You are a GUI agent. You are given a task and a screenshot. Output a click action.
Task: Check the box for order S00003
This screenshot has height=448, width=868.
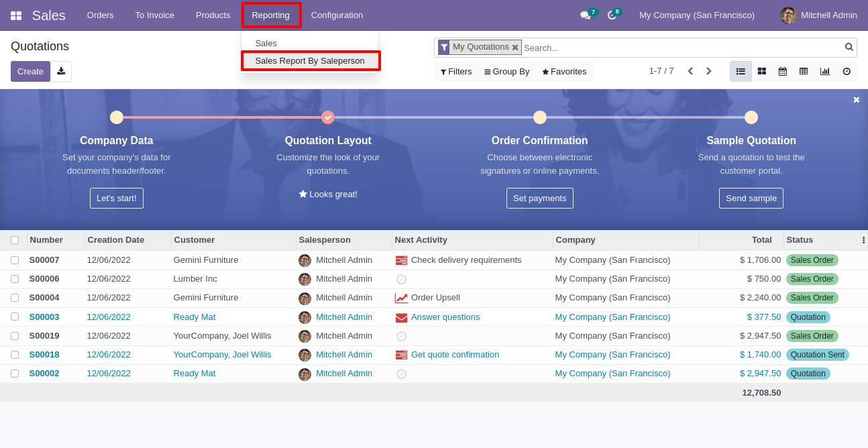[15, 317]
